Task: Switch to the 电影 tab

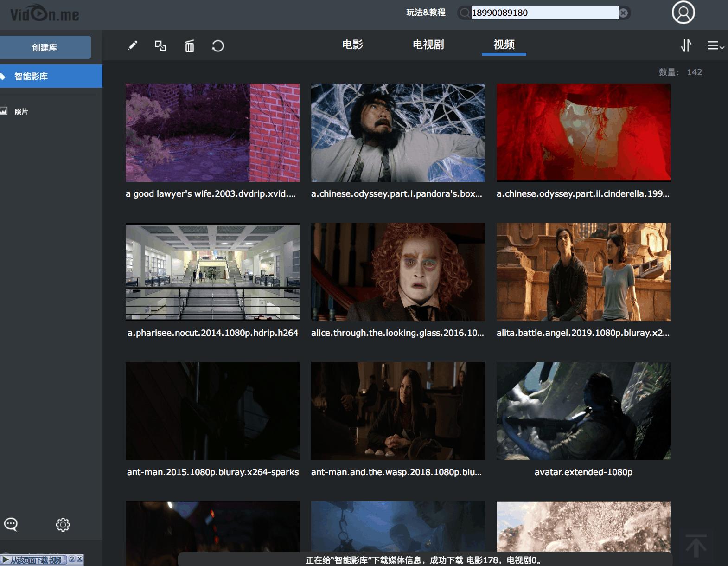Action: tap(352, 45)
